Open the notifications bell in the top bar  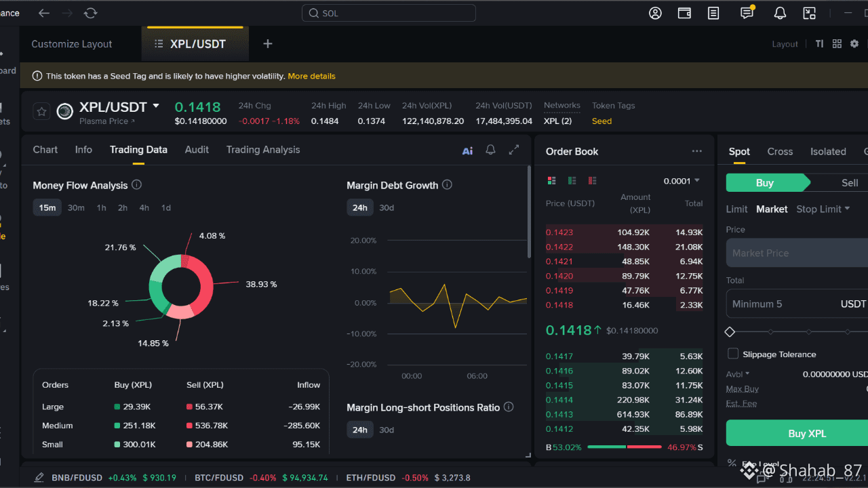point(780,13)
